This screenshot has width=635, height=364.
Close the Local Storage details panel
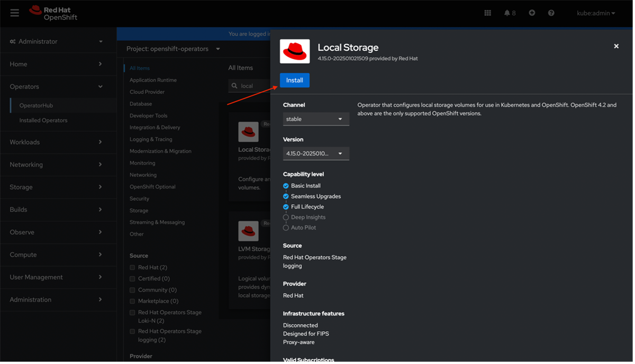pos(616,47)
